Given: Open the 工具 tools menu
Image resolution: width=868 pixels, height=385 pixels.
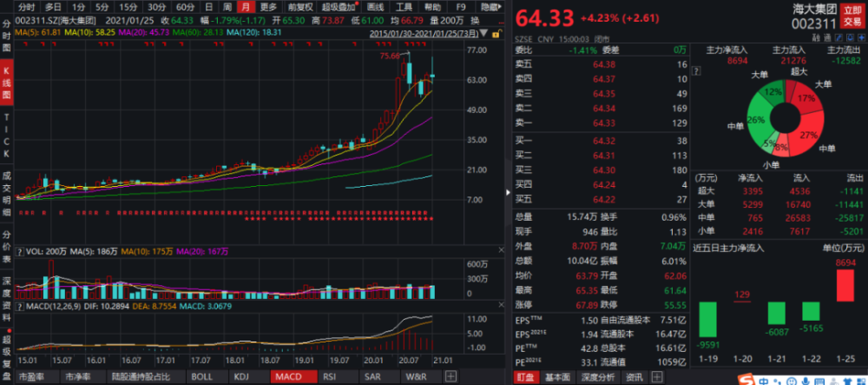Looking at the screenshot, I should (404, 7).
